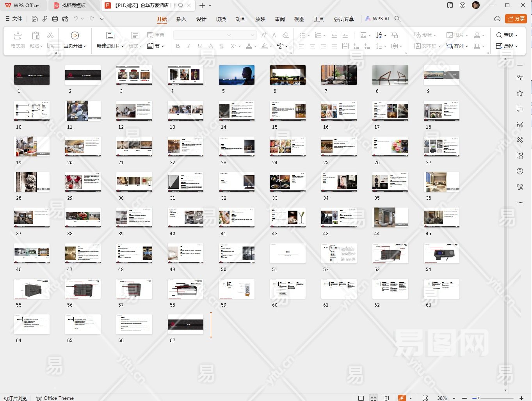The image size is (532, 401).
Task: Click the zoom slider handle
Action: (x=479, y=398)
